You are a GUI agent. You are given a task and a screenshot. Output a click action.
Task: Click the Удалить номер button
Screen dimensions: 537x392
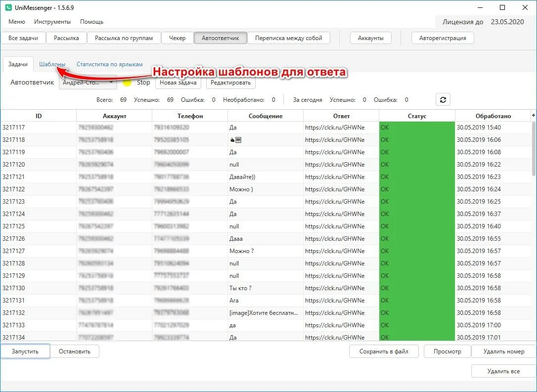point(504,351)
